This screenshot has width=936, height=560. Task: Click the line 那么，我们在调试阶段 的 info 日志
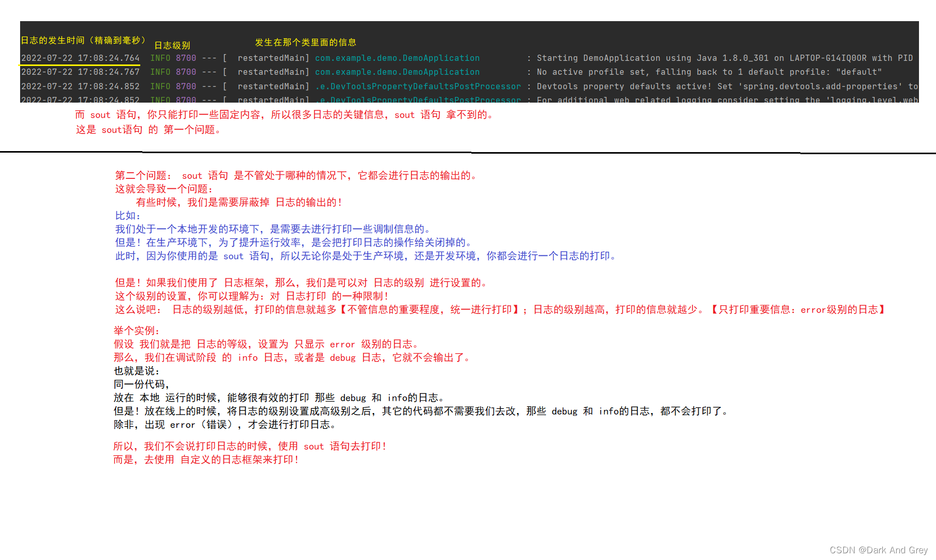(292, 358)
